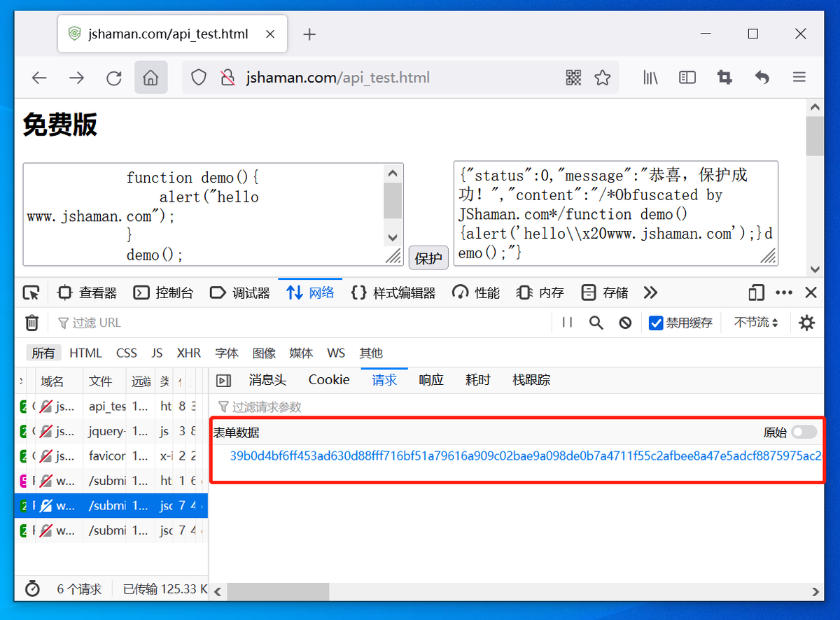Open the shield tracking protection icon
The image size is (840, 620).
(199, 78)
